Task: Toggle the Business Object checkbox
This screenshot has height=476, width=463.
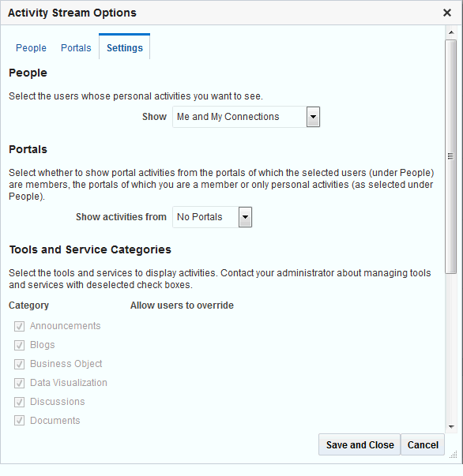Action: [x=19, y=364]
